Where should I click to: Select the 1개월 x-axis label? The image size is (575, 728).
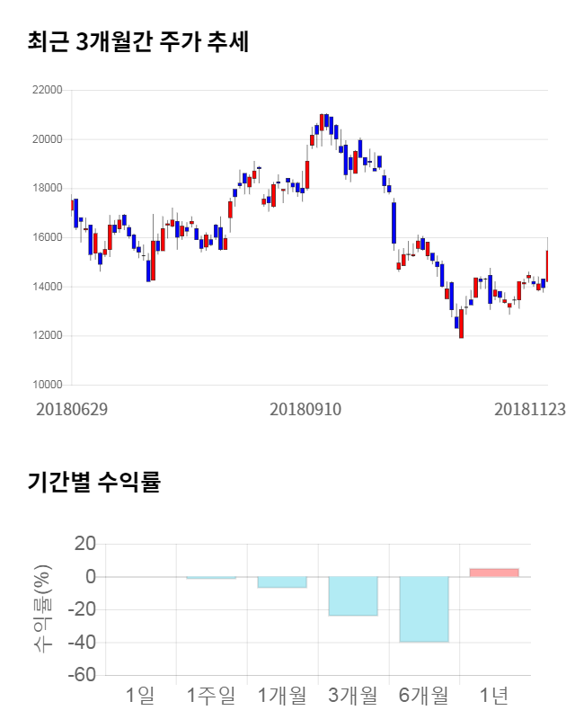[281, 695]
